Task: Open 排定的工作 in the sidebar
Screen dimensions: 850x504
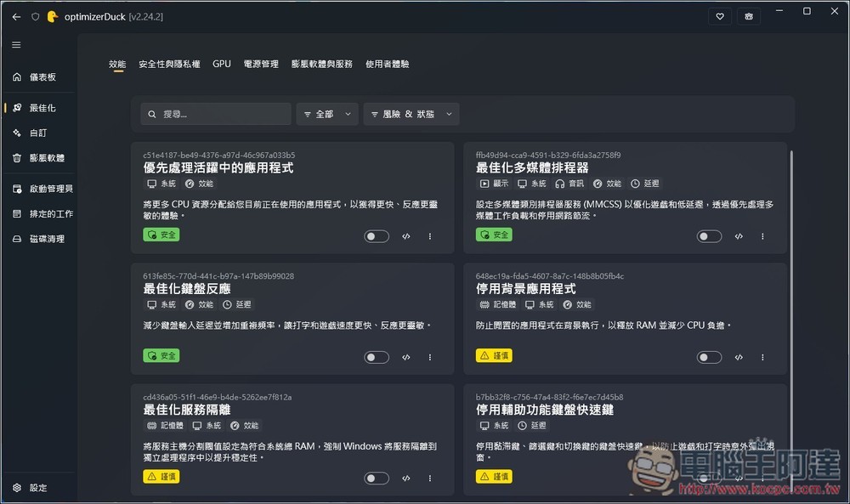Action: pyautogui.click(x=39, y=213)
